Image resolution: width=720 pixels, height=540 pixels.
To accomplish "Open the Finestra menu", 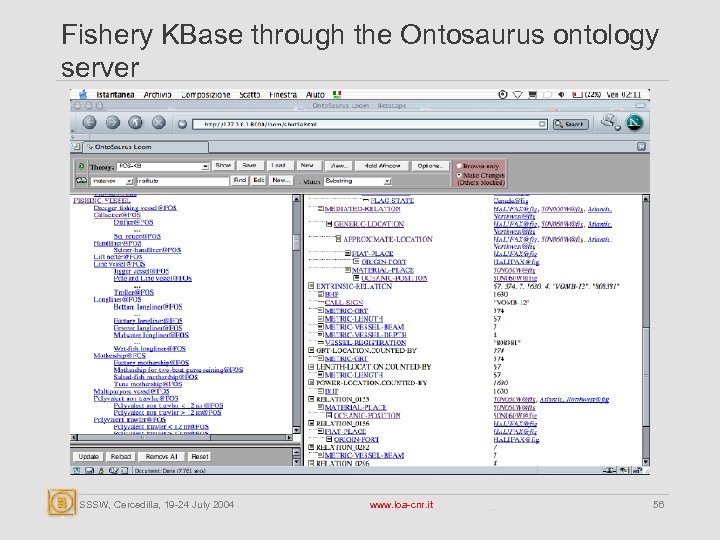I will pos(283,95).
